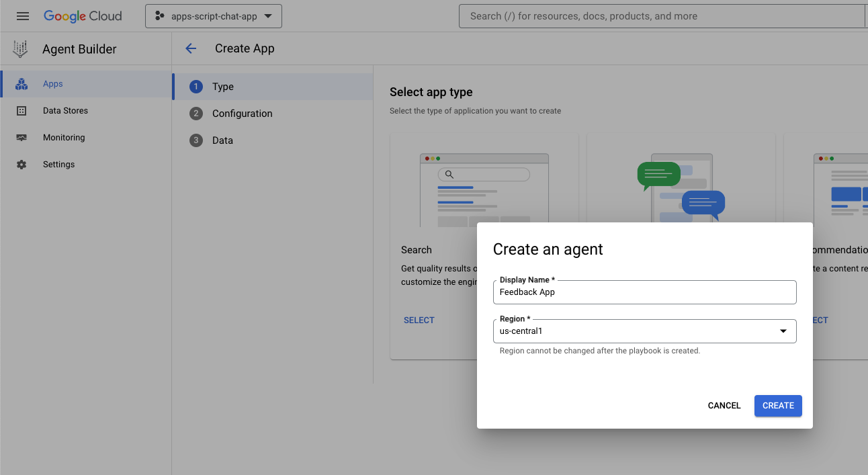Image resolution: width=868 pixels, height=475 pixels.
Task: Click the Apps cubes icon in sidebar
Action: [21, 84]
